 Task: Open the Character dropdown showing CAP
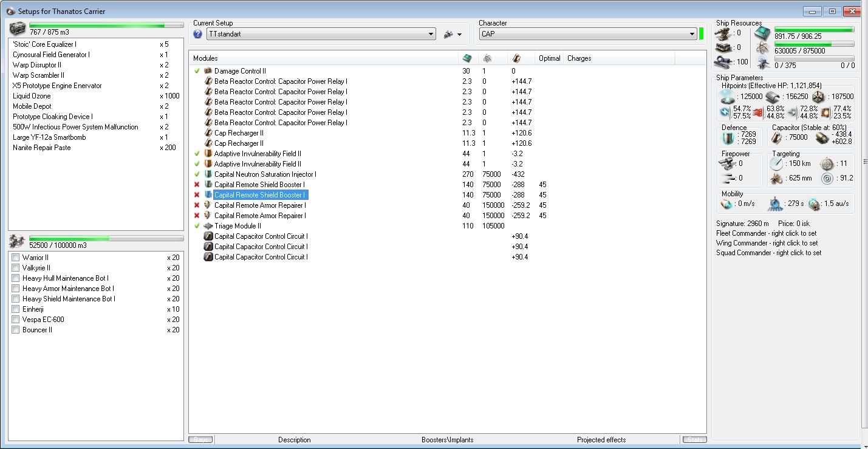(x=588, y=34)
